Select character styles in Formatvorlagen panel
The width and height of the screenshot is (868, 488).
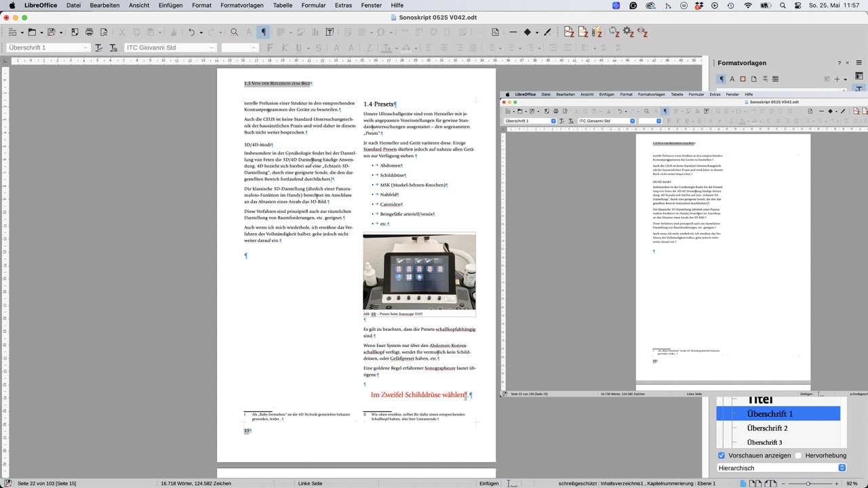[732, 79]
